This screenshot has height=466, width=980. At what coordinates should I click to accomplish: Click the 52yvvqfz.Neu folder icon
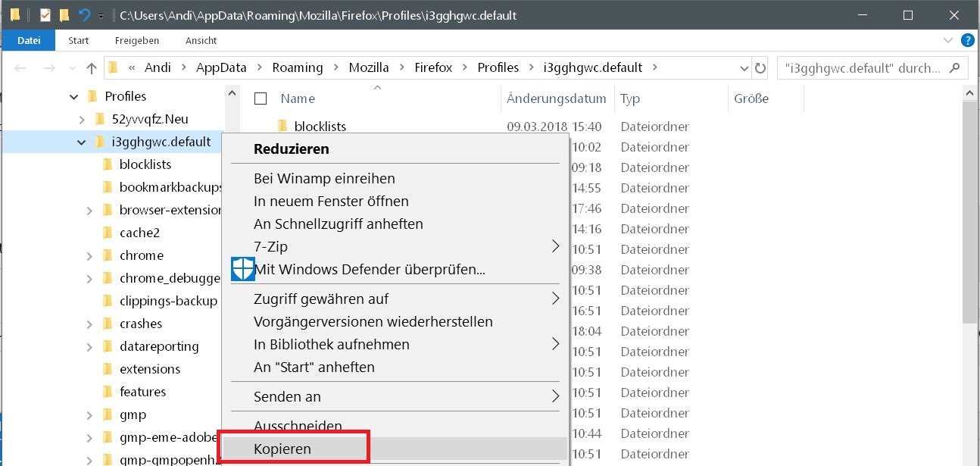coord(99,119)
